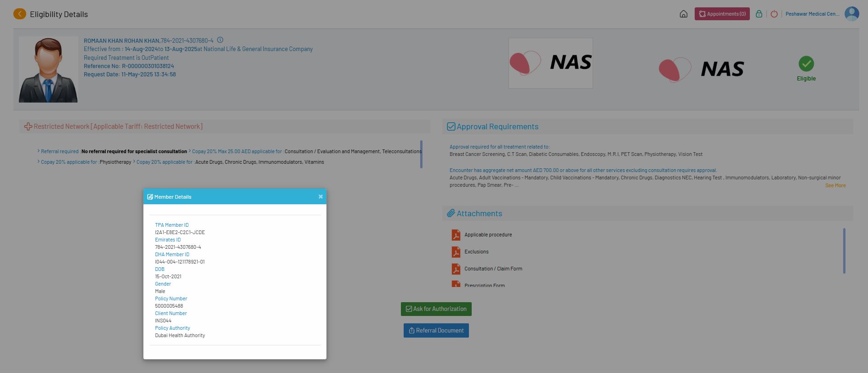Click Ask for Authorization button
This screenshot has width=868, height=373.
tap(436, 309)
